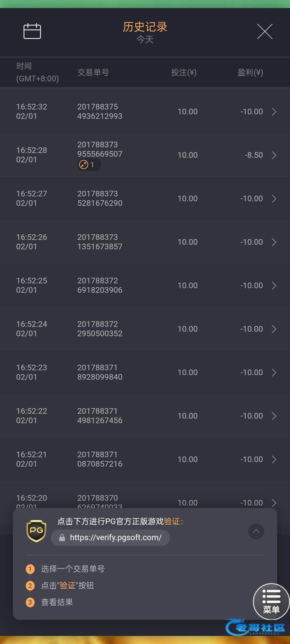The image size is (290, 644).
Task: Click the chevron on the 16:52:22 row
Action: tap(274, 416)
